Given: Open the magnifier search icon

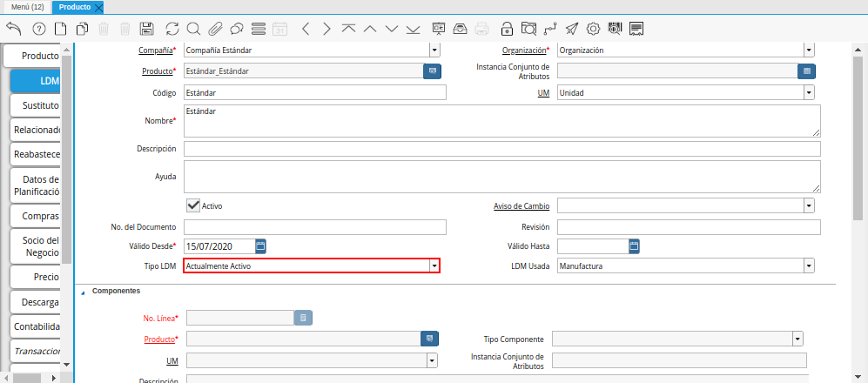Looking at the screenshot, I should coord(193,29).
